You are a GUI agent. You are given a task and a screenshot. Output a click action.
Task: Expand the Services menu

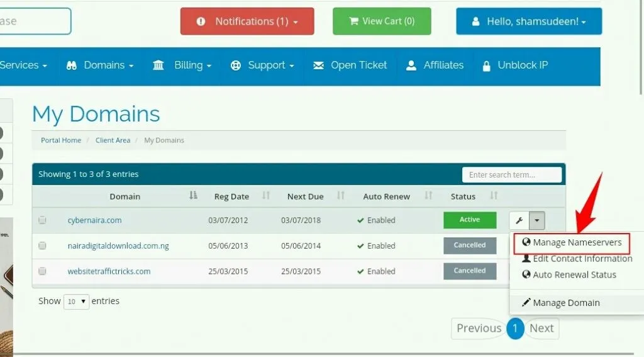[x=23, y=65]
